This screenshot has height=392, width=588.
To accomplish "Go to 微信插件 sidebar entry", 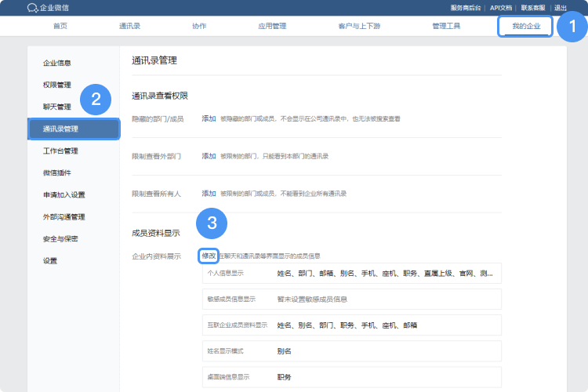I will click(x=57, y=173).
